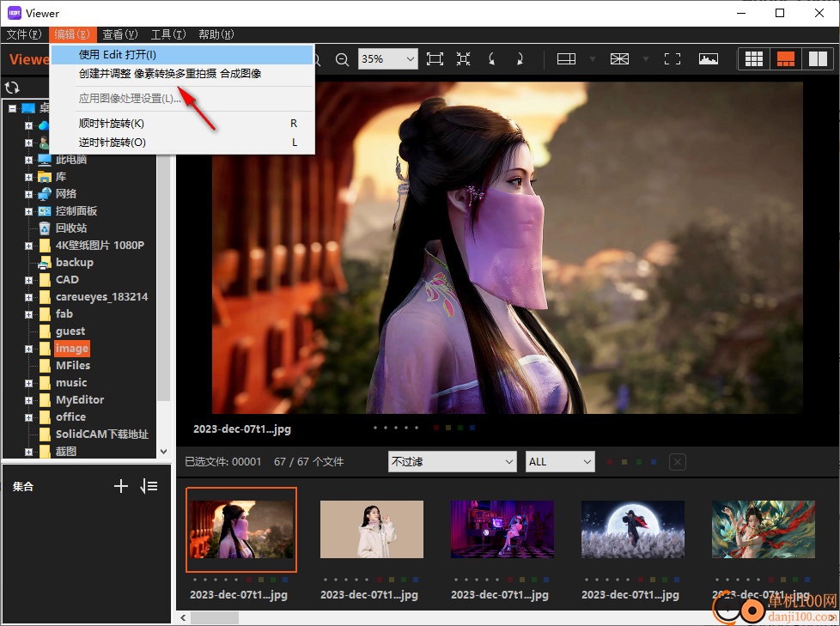The height and width of the screenshot is (626, 840).
Task: Click the grid lines overlay icon
Action: [x=619, y=59]
